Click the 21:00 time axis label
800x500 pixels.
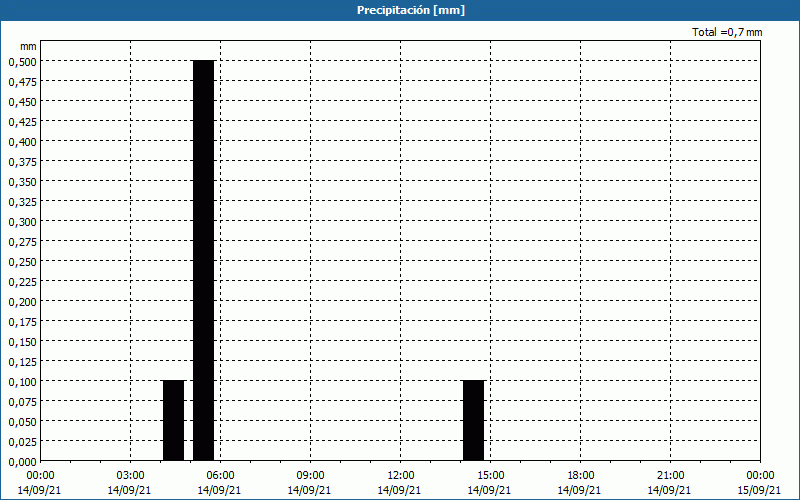670,476
